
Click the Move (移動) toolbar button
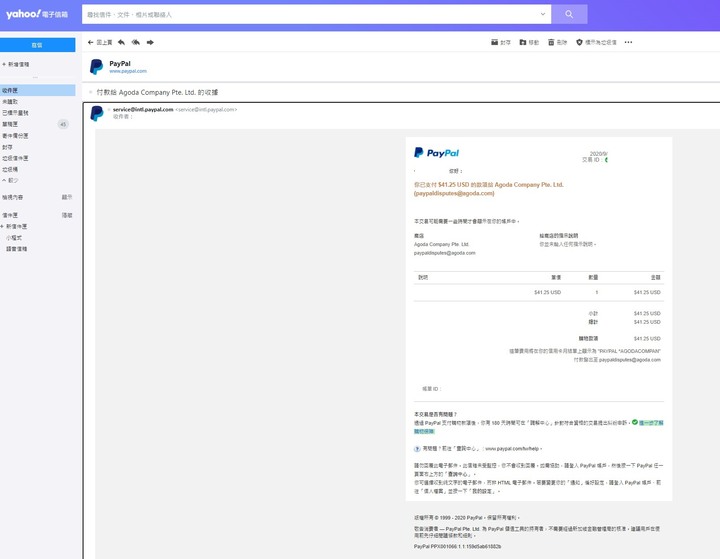point(529,42)
